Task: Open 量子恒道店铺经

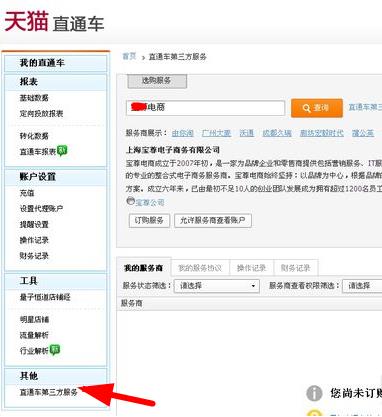Action: pyautogui.click(x=45, y=297)
